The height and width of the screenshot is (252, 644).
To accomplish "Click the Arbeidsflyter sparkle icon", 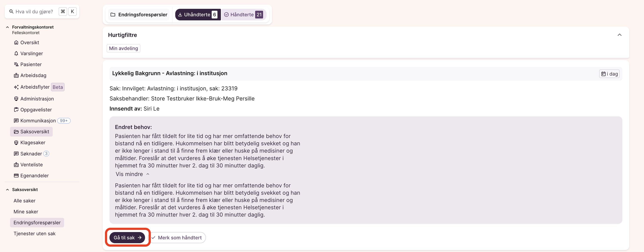I will point(16,87).
